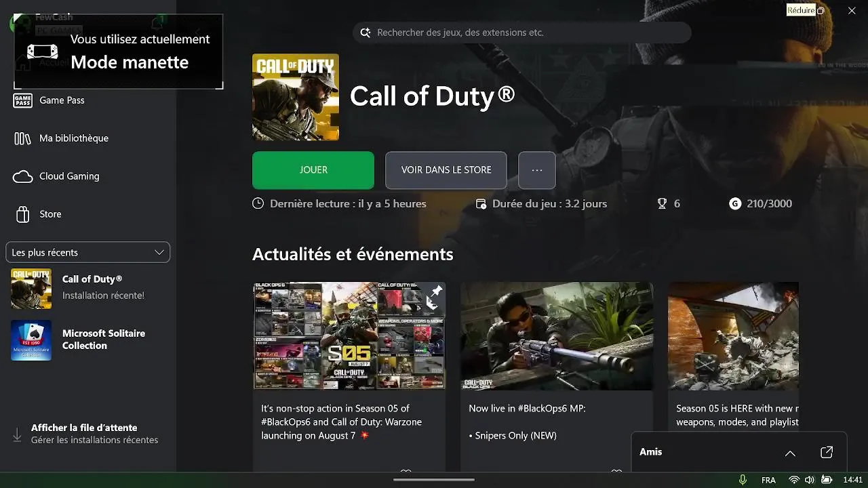The height and width of the screenshot is (488, 868).
Task: Open the more options ellipsis button
Action: (x=537, y=170)
